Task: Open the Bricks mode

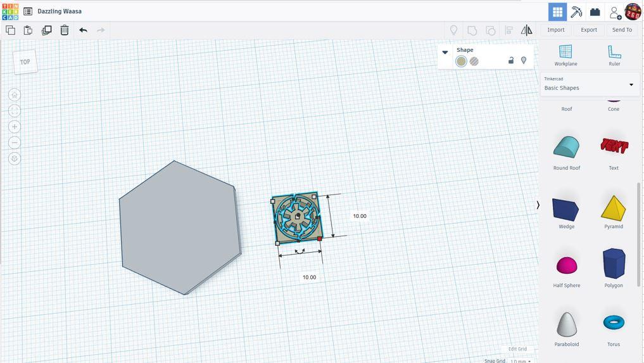Action: 595,12
